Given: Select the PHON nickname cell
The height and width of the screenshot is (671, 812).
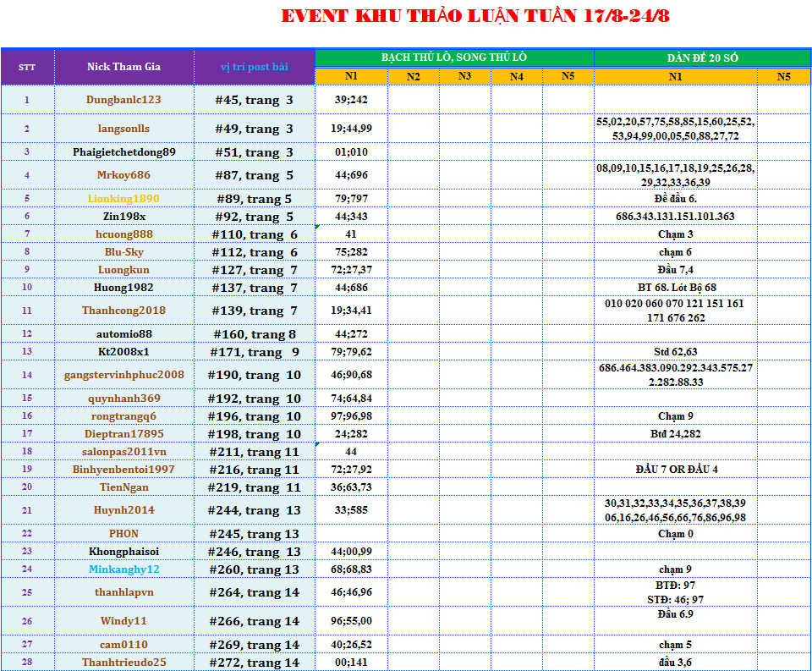Looking at the screenshot, I should coord(123,534).
